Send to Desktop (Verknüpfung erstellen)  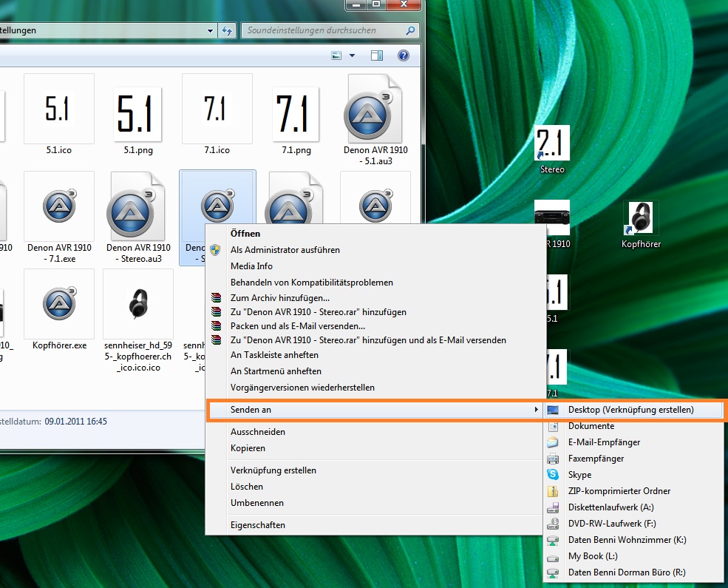pyautogui.click(x=633, y=410)
